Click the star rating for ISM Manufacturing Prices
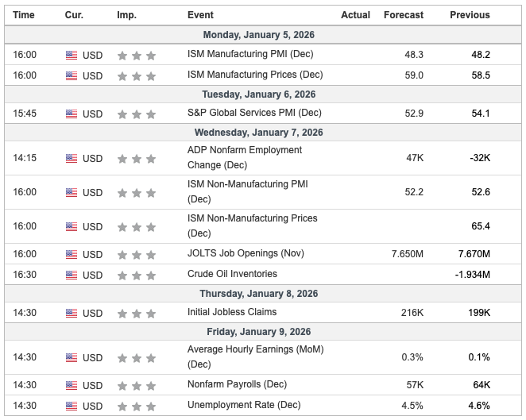Screen dimensions: 526x420 tap(136, 76)
